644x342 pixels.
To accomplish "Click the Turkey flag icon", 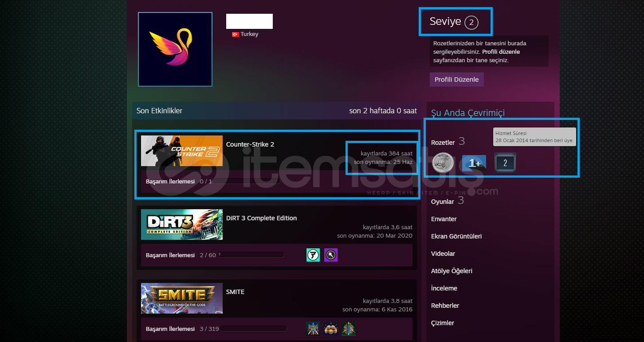I will (236, 34).
